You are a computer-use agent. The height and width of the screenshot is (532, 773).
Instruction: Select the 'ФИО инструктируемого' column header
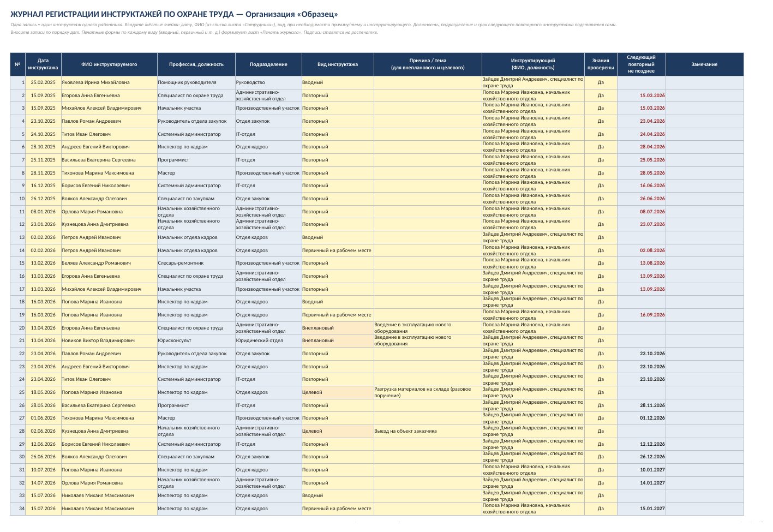[x=109, y=64]
